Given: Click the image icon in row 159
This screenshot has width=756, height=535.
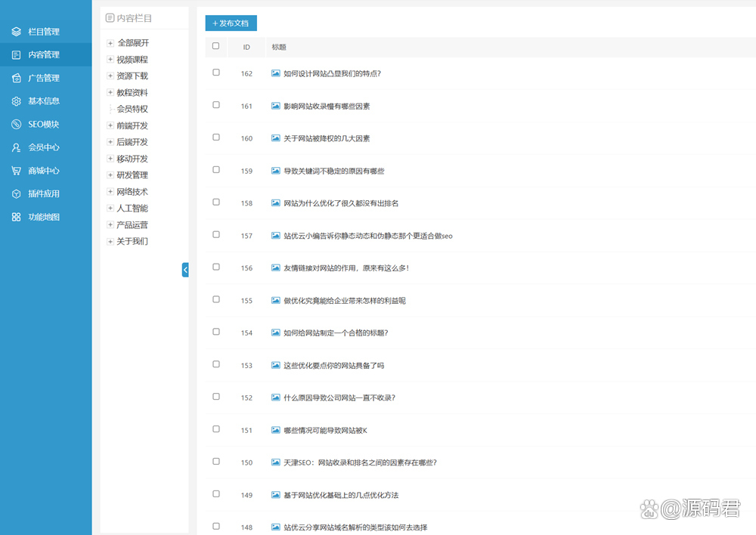Looking at the screenshot, I should (x=276, y=171).
